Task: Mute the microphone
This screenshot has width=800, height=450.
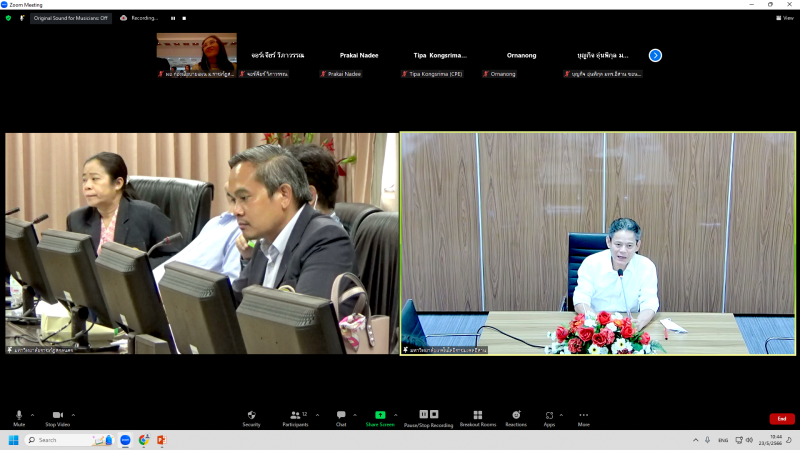Action: [18, 416]
